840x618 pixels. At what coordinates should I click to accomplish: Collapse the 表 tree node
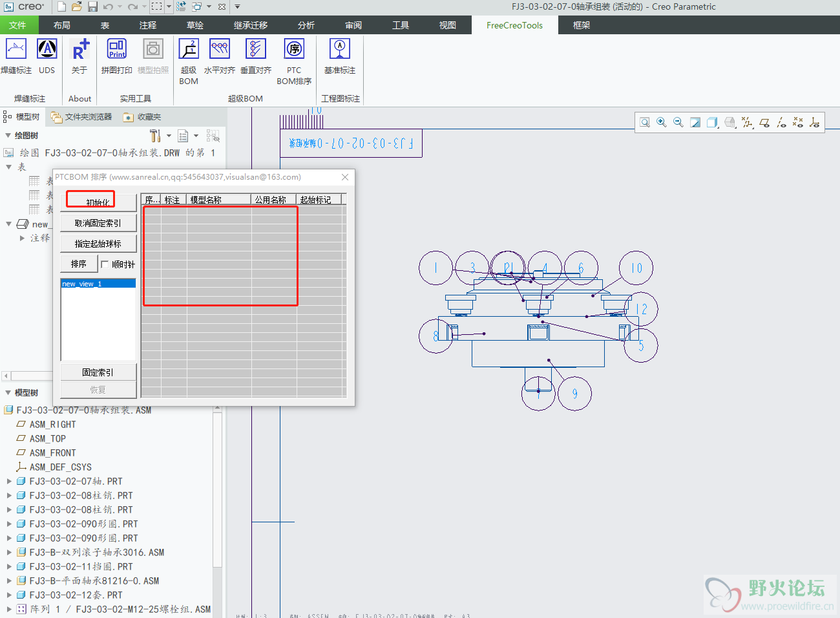8,167
